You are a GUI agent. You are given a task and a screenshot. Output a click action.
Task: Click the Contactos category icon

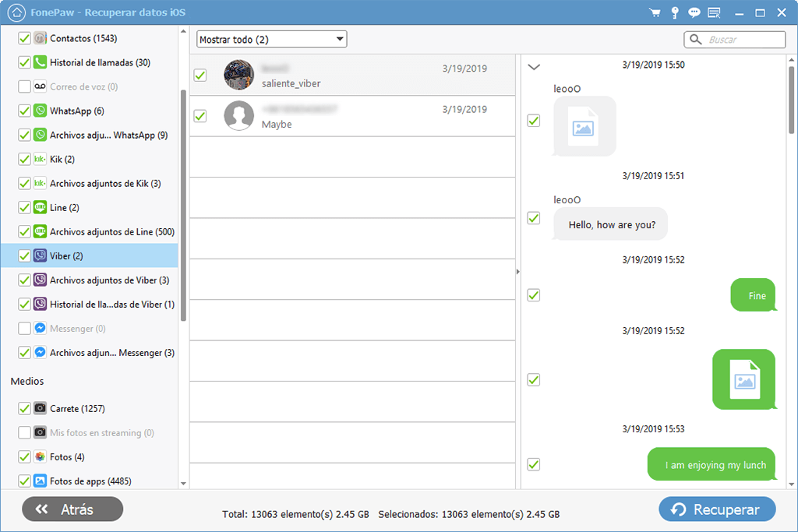coord(41,38)
